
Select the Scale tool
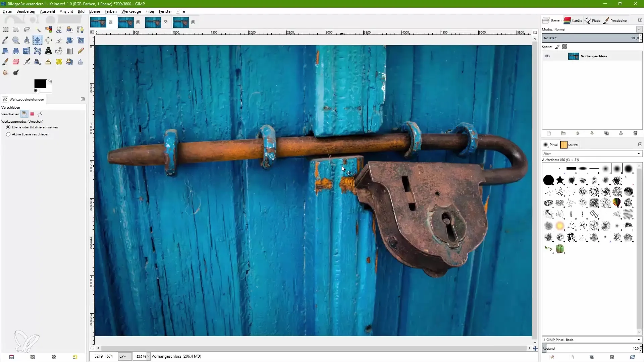[80, 40]
